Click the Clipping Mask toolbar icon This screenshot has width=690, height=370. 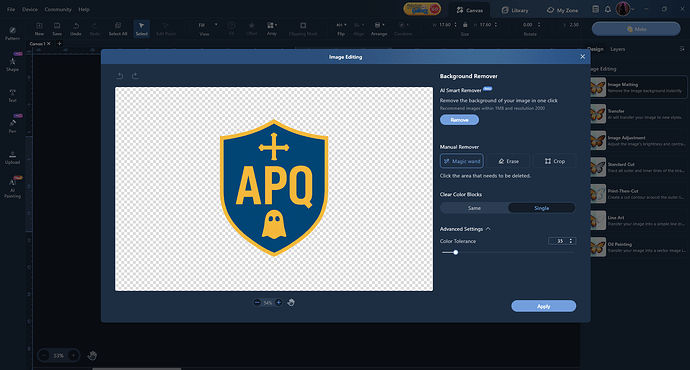tap(303, 29)
